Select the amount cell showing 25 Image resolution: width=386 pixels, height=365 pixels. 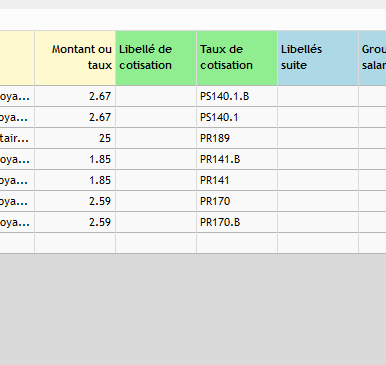pyautogui.click(x=75, y=138)
